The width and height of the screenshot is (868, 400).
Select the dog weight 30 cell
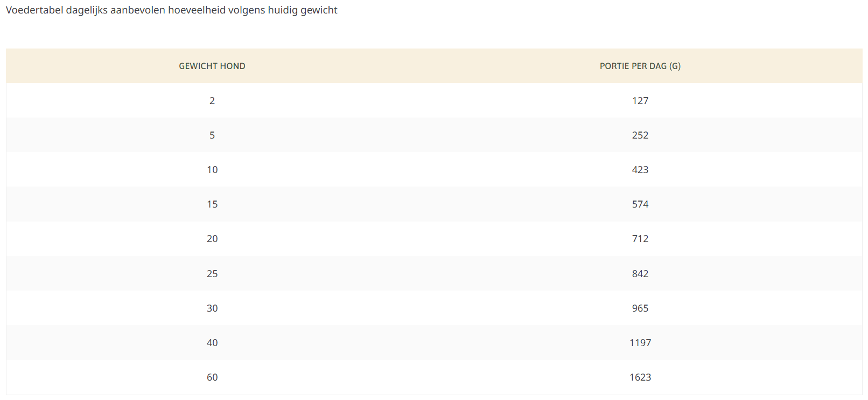(x=212, y=308)
